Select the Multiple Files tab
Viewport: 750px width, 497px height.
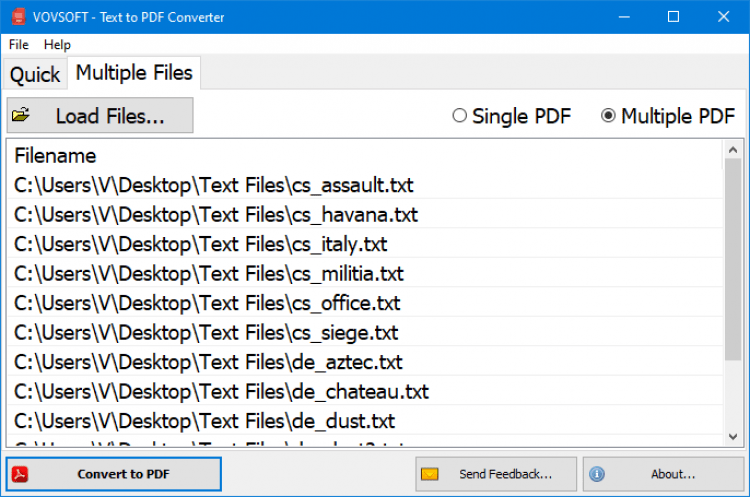click(134, 73)
